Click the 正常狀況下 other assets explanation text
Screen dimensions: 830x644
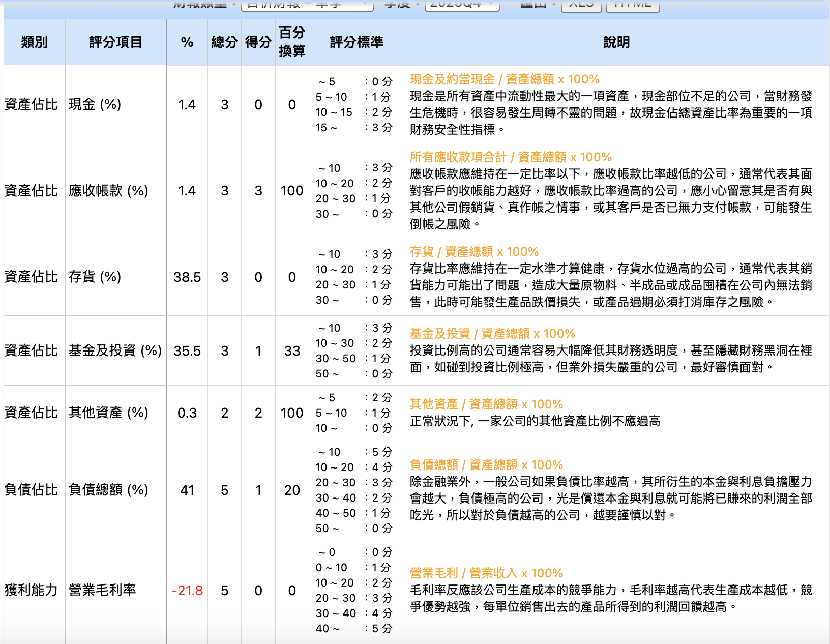point(535,421)
